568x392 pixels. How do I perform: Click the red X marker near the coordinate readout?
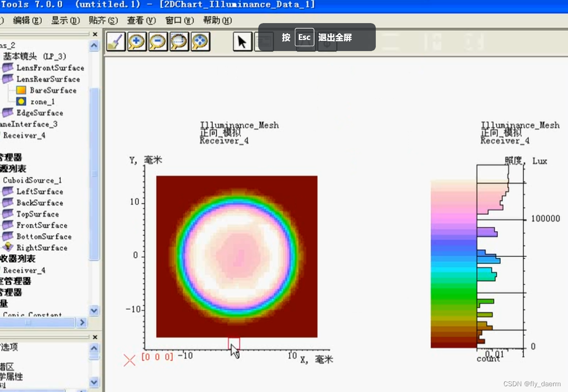point(129,360)
